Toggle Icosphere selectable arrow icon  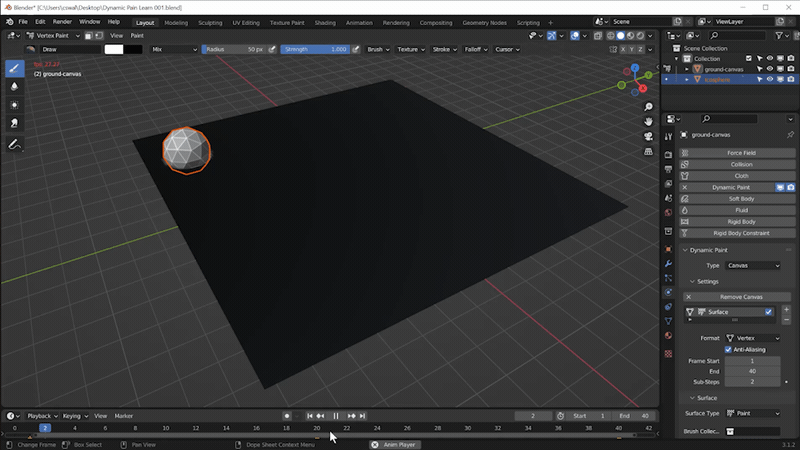click(x=760, y=80)
